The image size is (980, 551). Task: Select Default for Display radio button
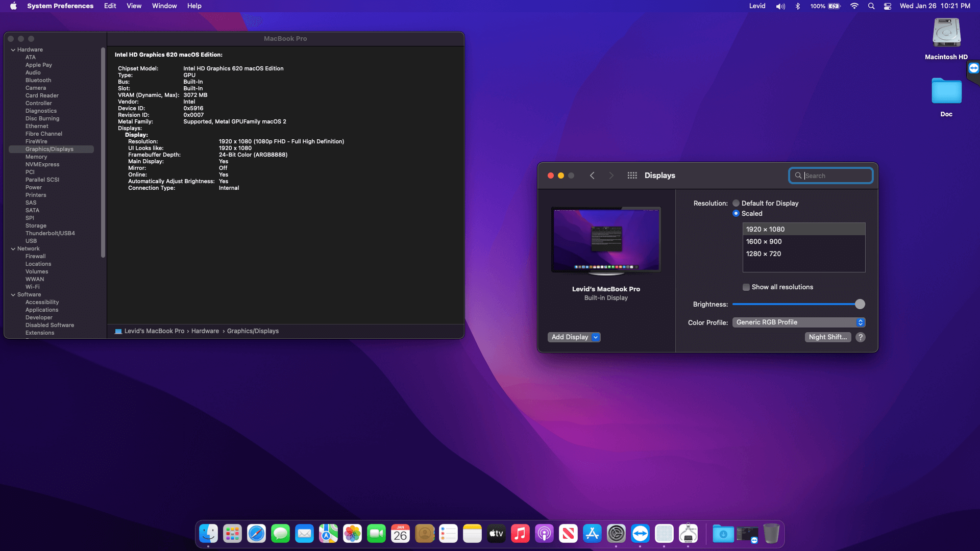tap(736, 203)
